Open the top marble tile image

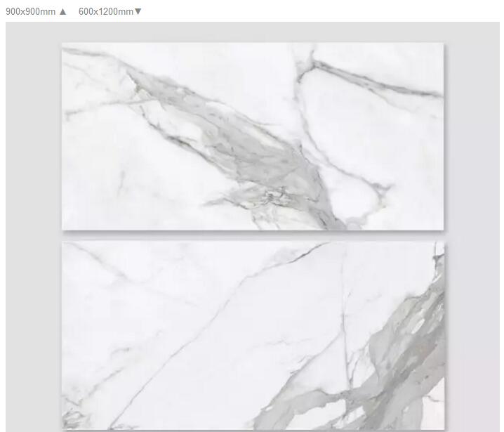253,136
